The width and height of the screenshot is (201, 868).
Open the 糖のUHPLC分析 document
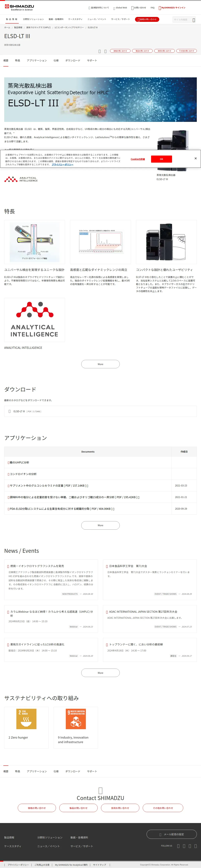coord(19,463)
